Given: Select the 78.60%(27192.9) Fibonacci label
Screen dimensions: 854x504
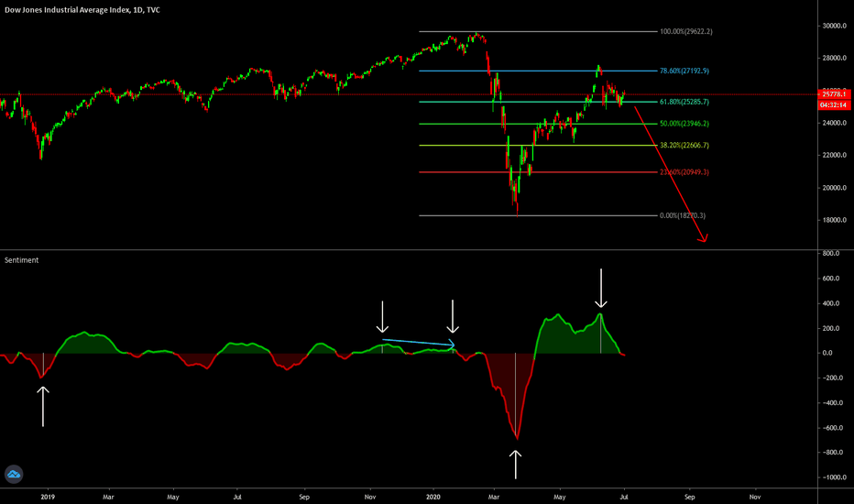Looking at the screenshot, I should [684, 71].
